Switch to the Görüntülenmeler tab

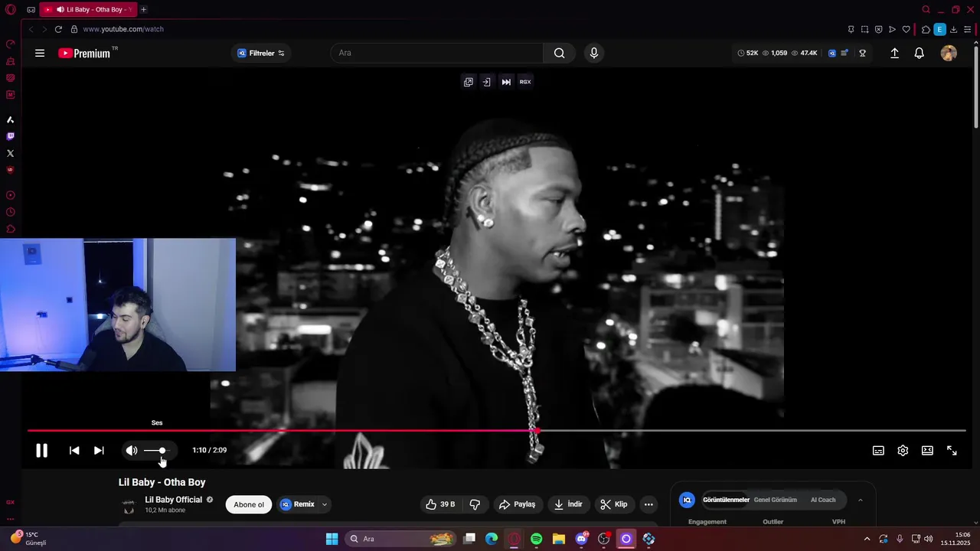coord(726,500)
